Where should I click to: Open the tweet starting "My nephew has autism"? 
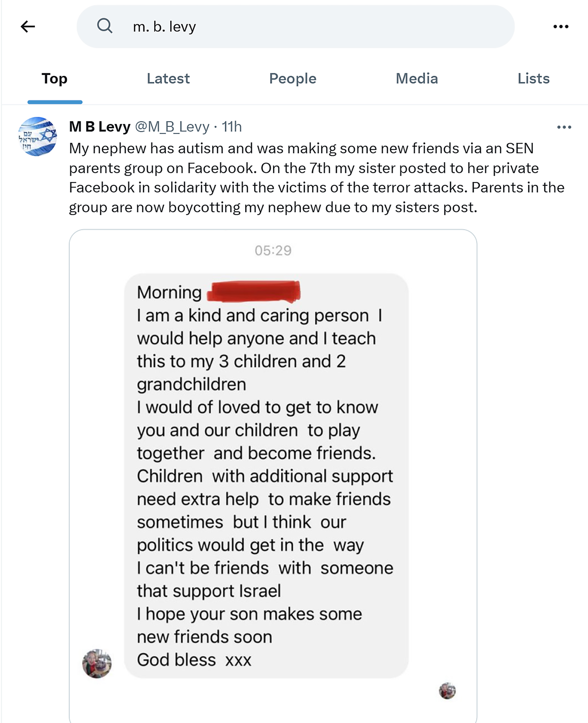[x=305, y=177]
